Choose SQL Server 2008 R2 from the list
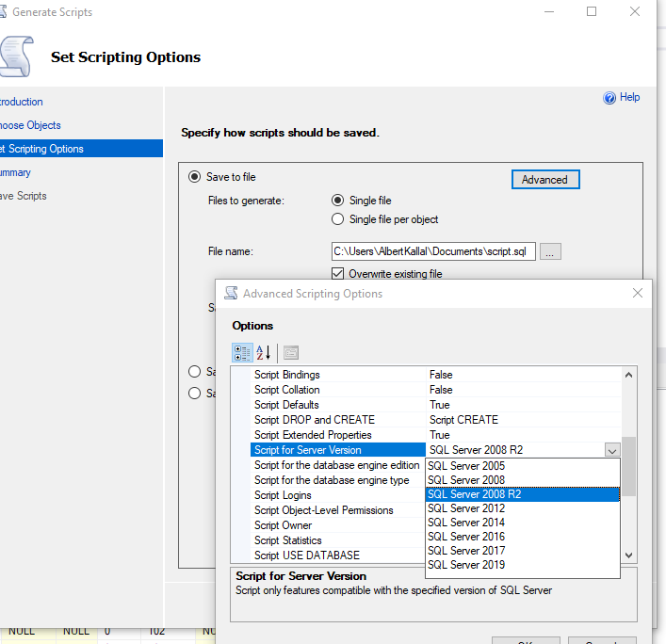Screen dimensions: 666x644 [x=523, y=494]
